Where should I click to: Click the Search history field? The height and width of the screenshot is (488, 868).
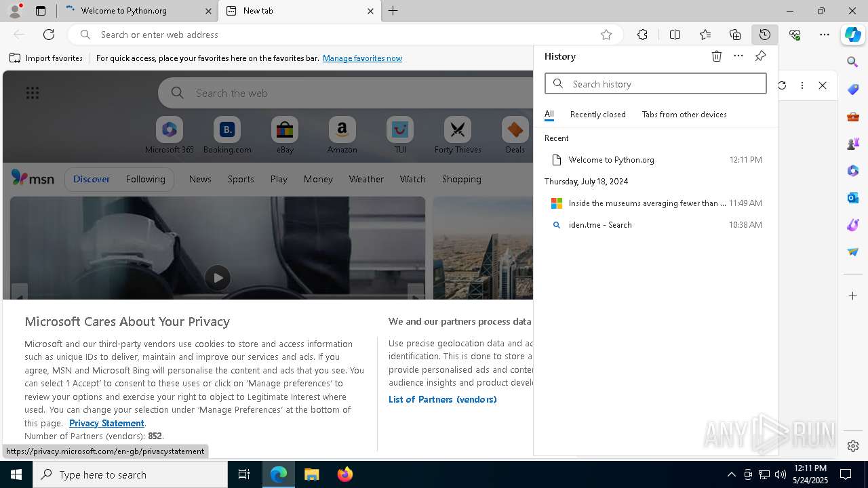(656, 83)
